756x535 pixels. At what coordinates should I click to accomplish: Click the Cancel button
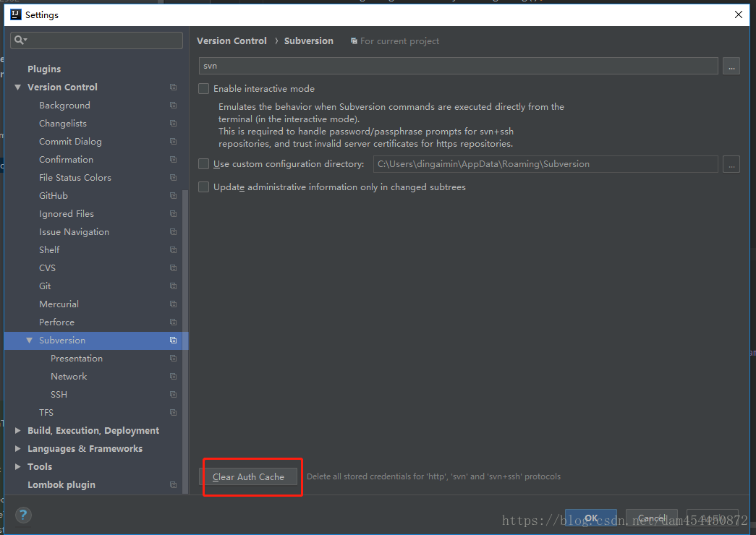coord(651,518)
